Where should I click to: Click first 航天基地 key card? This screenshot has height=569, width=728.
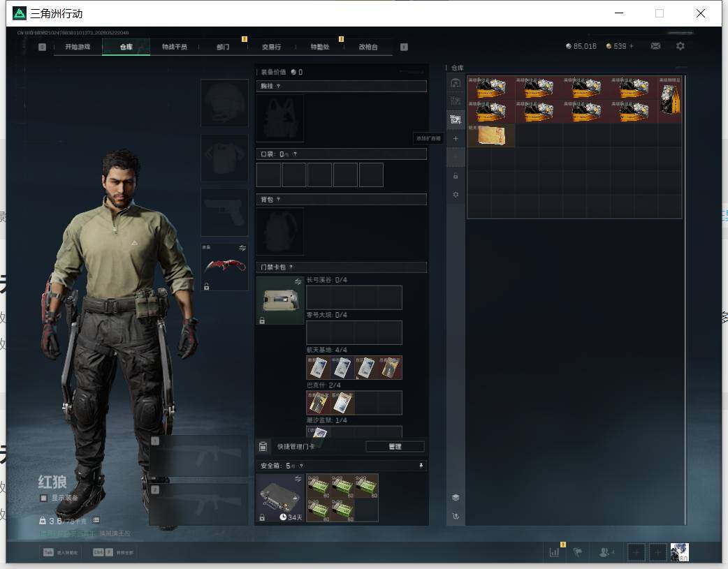(x=318, y=367)
